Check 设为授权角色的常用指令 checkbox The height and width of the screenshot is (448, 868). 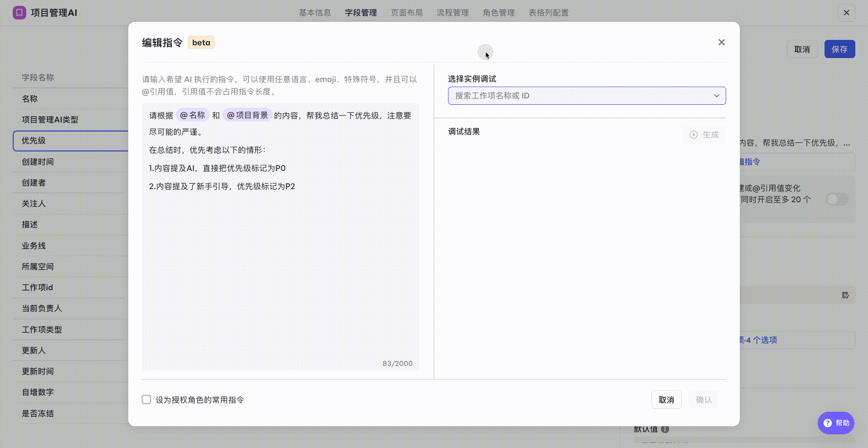click(146, 399)
